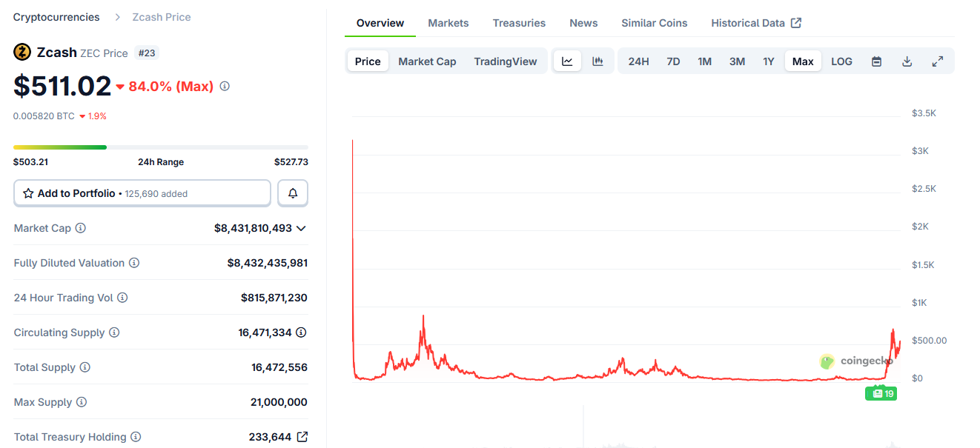The width and height of the screenshot is (980, 448).
Task: Open the Historical Data tab
Action: click(755, 23)
